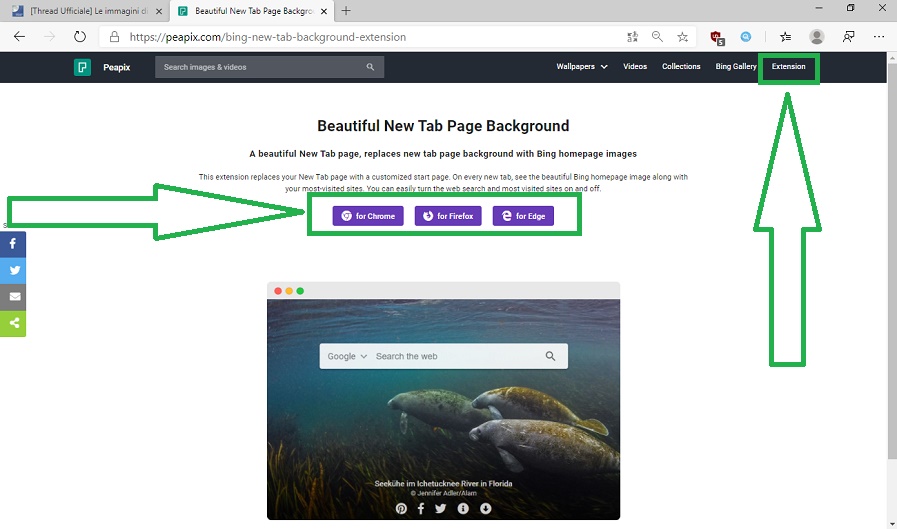
Task: Close the Thread Ufficiale tab
Action: tap(159, 11)
